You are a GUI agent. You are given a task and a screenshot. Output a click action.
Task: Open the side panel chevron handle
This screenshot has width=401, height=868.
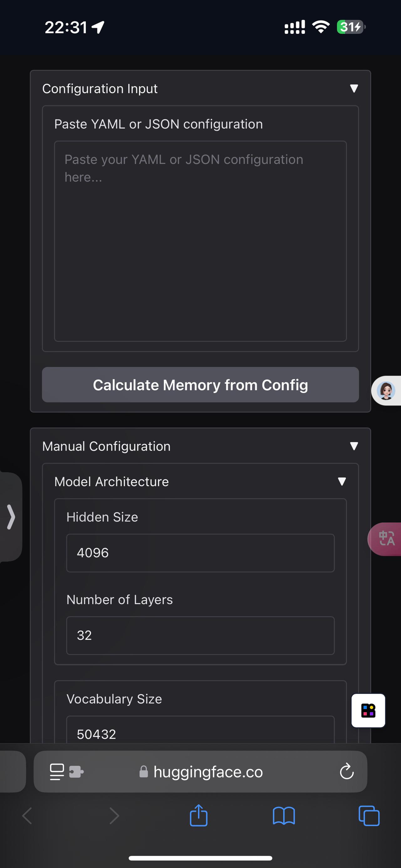tap(11, 517)
